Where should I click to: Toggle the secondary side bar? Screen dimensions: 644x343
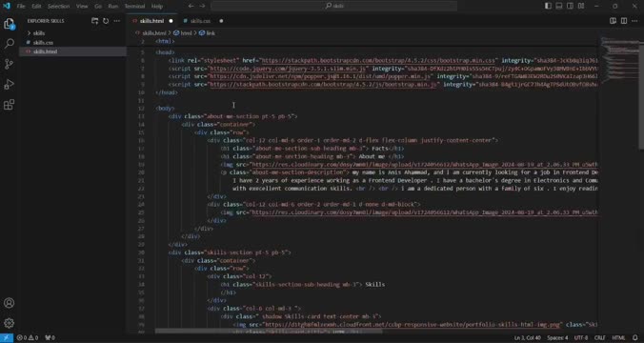(x=570, y=6)
